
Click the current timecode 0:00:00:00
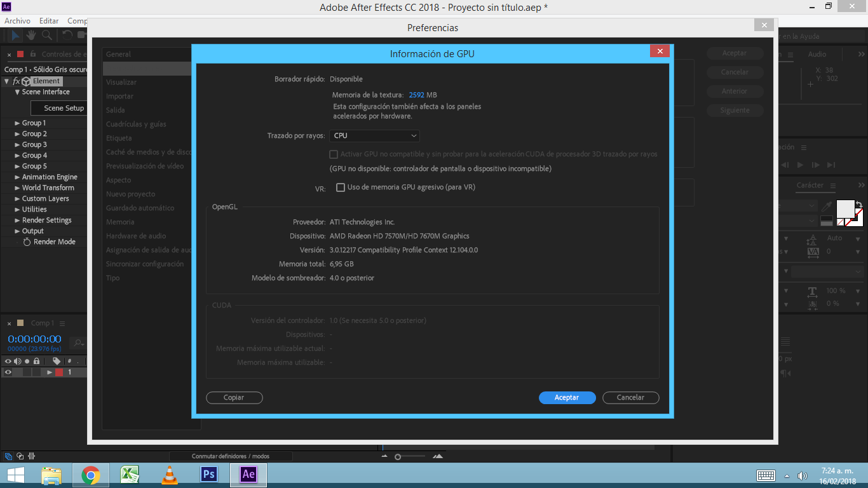click(x=34, y=339)
